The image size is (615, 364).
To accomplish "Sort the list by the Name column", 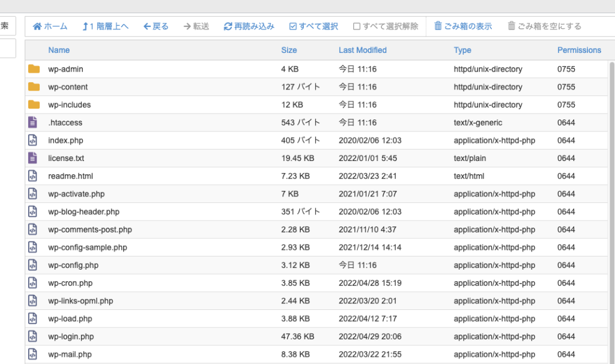I will (x=59, y=50).
